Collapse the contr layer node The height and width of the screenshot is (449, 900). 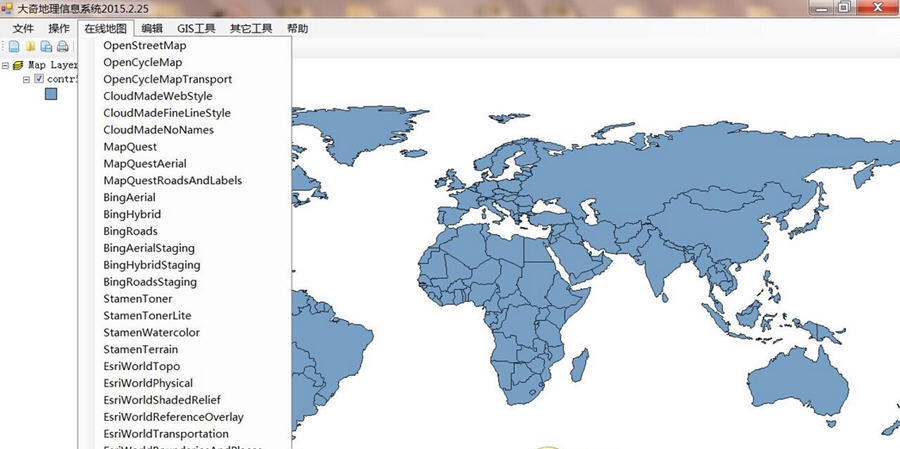point(26,79)
